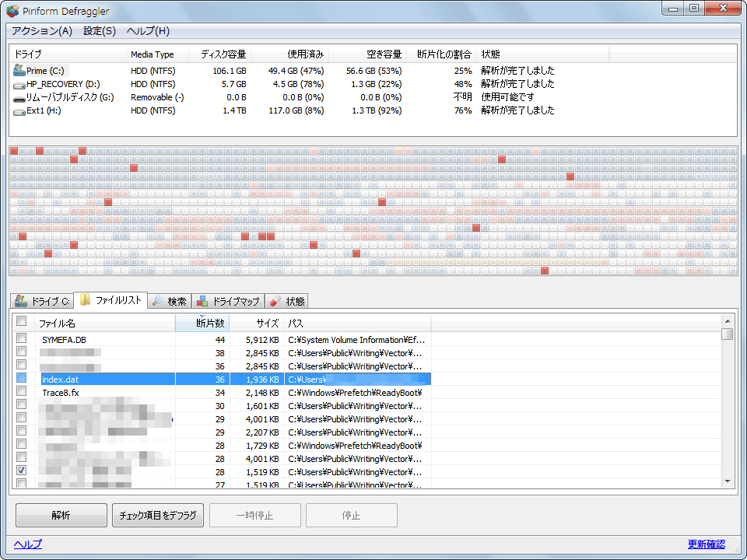Click the 5,912 KB size cell

click(x=262, y=340)
